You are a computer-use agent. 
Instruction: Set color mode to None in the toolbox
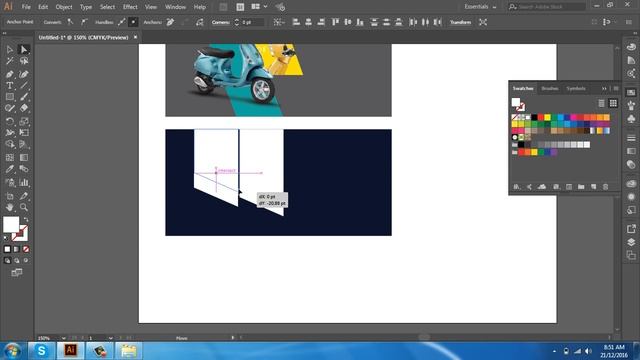[26, 249]
